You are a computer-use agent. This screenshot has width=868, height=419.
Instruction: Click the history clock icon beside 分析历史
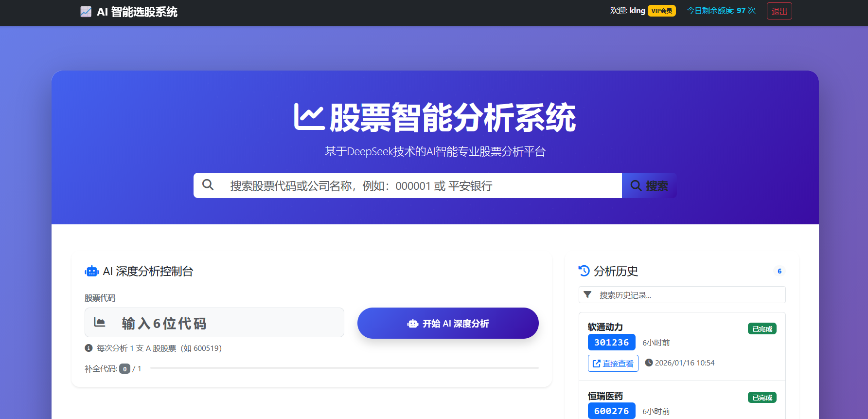pyautogui.click(x=584, y=271)
